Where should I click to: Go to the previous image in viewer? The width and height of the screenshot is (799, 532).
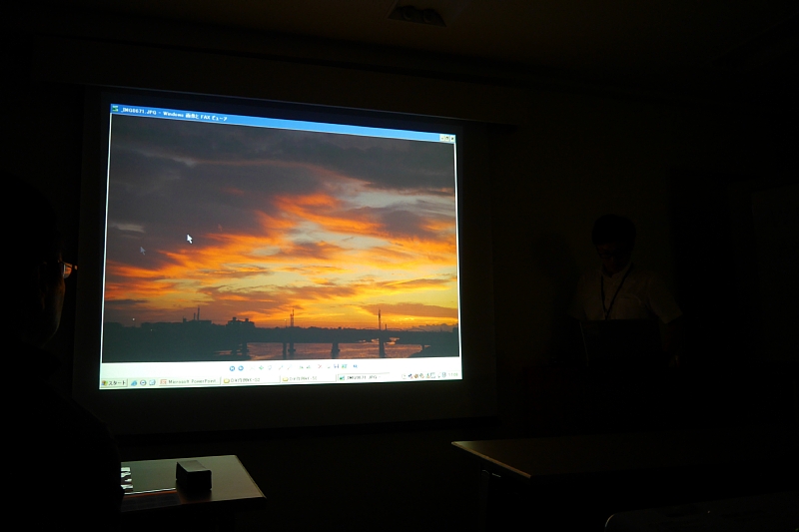click(232, 368)
